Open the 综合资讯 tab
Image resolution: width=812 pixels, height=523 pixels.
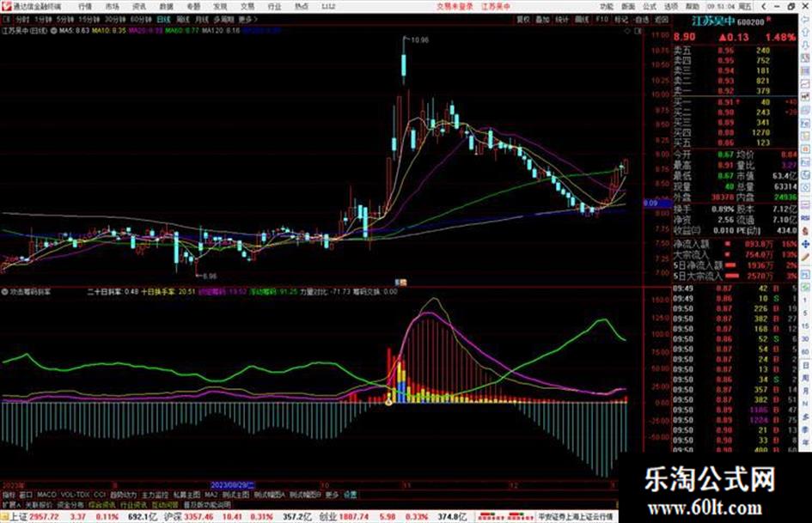(102, 505)
